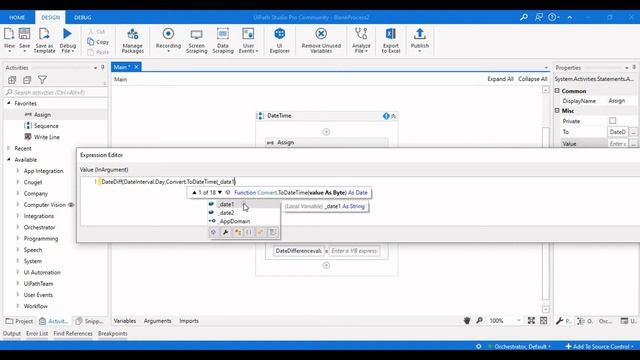Open the zoom 100% dropdown
Image resolution: width=640 pixels, height=360 pixels.
[519, 321]
